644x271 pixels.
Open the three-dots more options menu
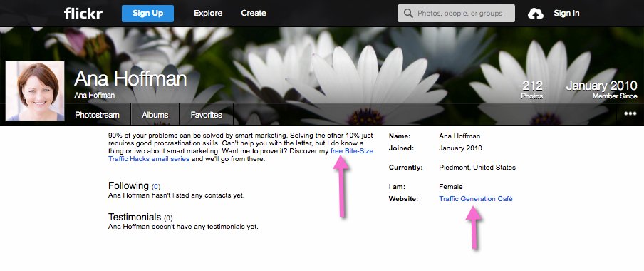tap(630, 114)
